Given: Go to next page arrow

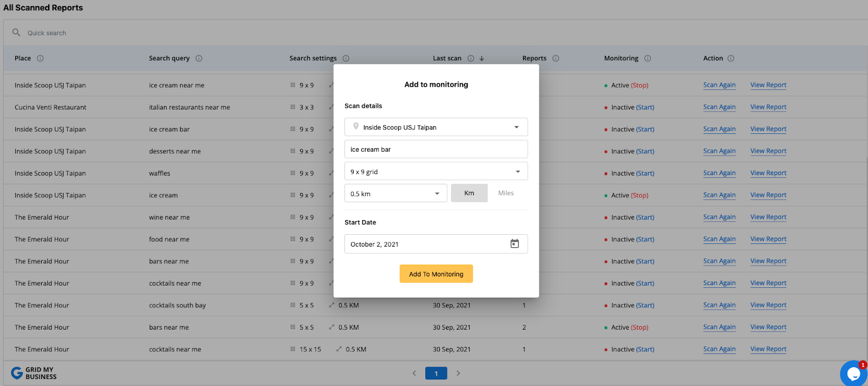Looking at the screenshot, I should click(x=458, y=373).
